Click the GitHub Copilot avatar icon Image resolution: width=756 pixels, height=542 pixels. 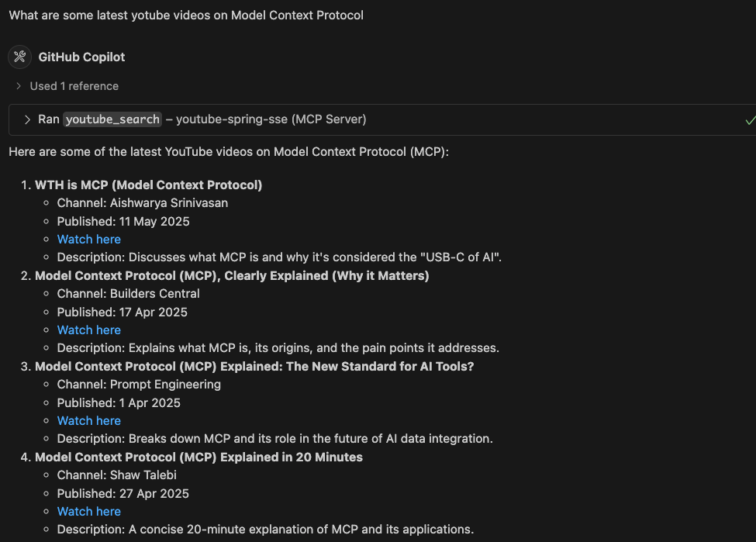click(20, 57)
